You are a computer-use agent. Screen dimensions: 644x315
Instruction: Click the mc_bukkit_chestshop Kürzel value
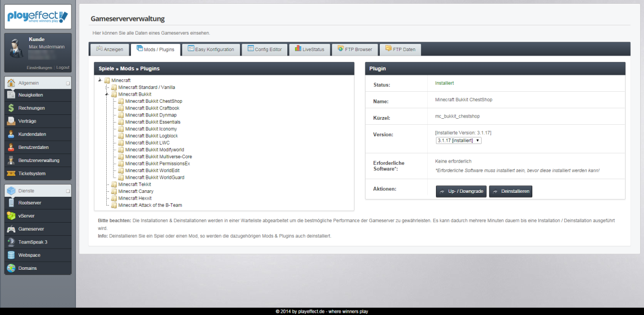[x=457, y=117]
